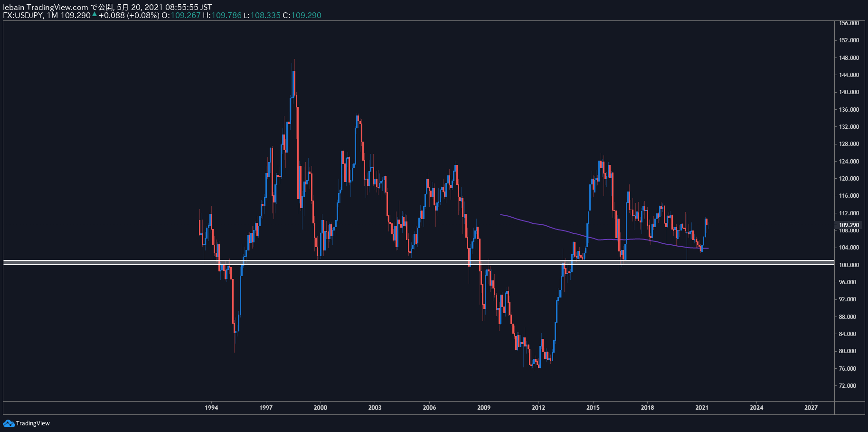Click the 1994 time axis label
868x432 pixels.
[x=211, y=407]
